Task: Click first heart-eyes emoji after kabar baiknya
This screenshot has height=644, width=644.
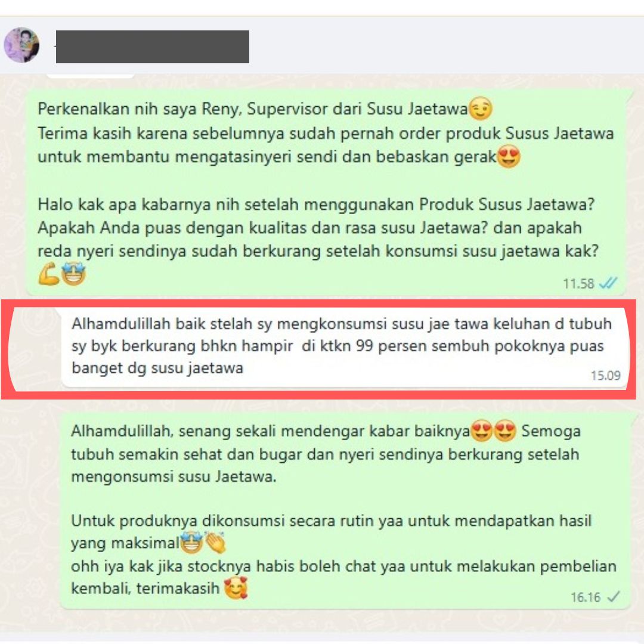Action: tap(481, 431)
